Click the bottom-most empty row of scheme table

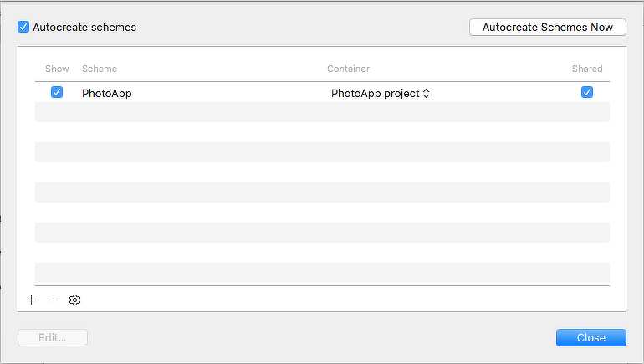pos(322,274)
